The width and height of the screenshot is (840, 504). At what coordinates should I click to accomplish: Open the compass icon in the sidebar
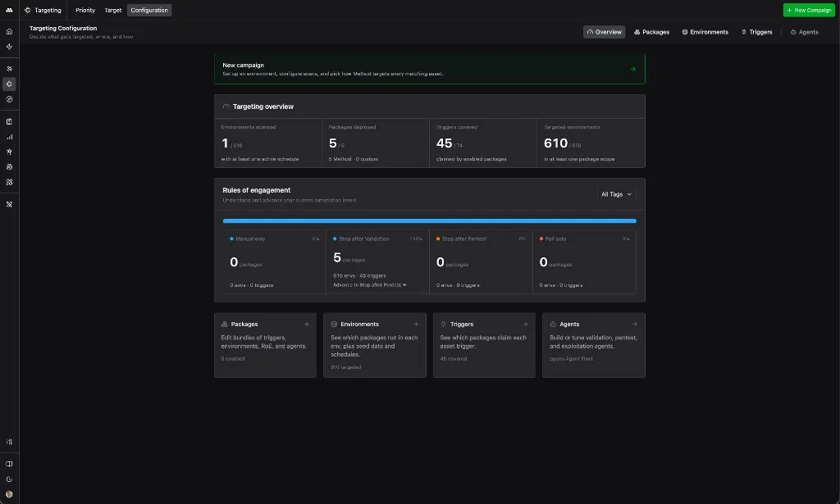(9, 99)
